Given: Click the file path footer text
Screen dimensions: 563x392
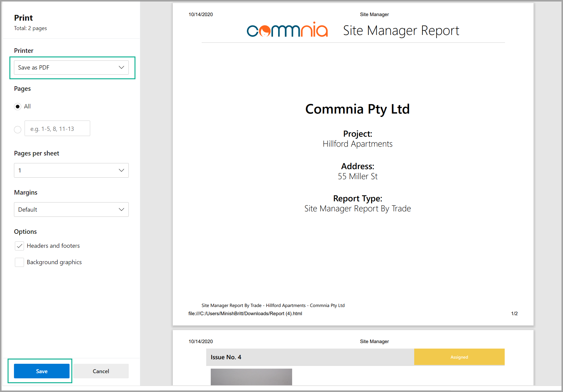Looking at the screenshot, I should point(245,313).
